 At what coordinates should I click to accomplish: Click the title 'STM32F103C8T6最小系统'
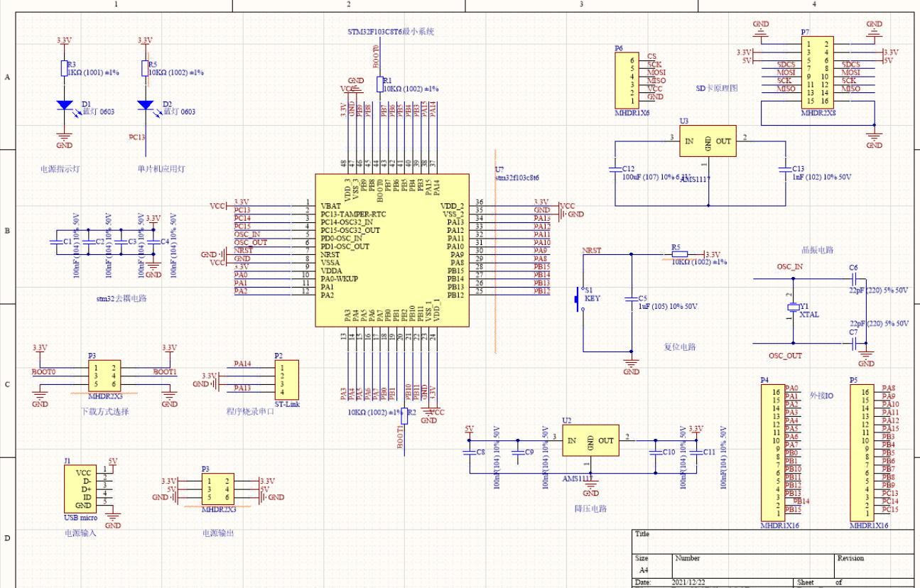[x=390, y=33]
